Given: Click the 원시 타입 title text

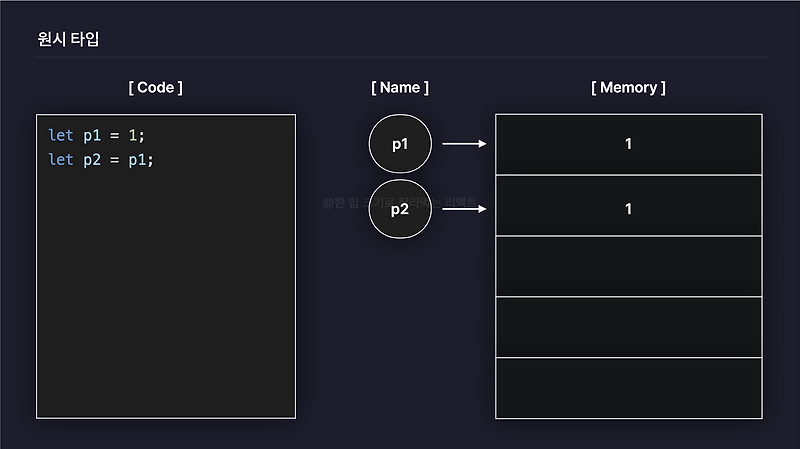Looking at the screenshot, I should coord(67,40).
